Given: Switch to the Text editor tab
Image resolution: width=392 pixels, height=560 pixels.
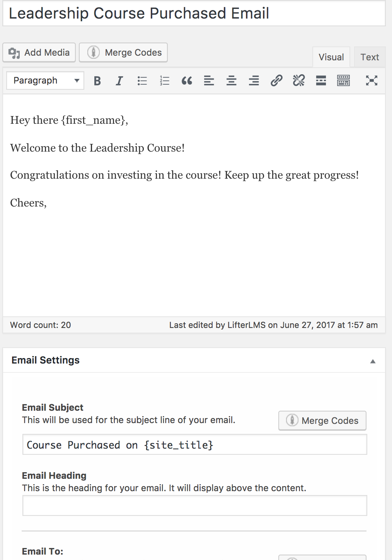Looking at the screenshot, I should pyautogui.click(x=370, y=57).
